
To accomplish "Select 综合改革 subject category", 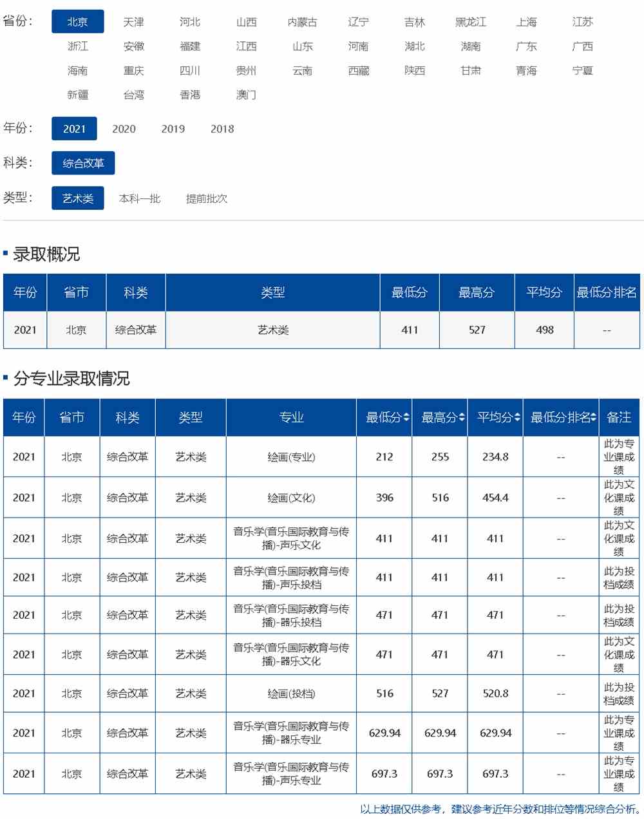I will (x=83, y=164).
